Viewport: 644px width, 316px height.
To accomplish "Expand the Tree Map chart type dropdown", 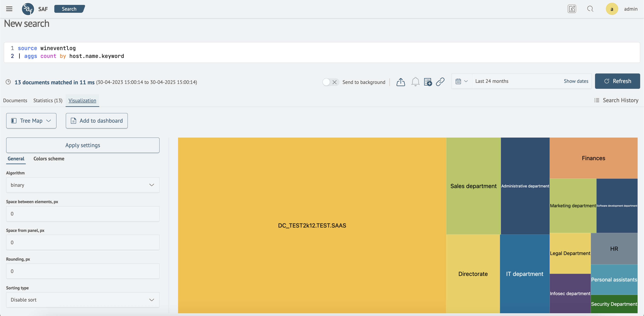I will point(31,121).
